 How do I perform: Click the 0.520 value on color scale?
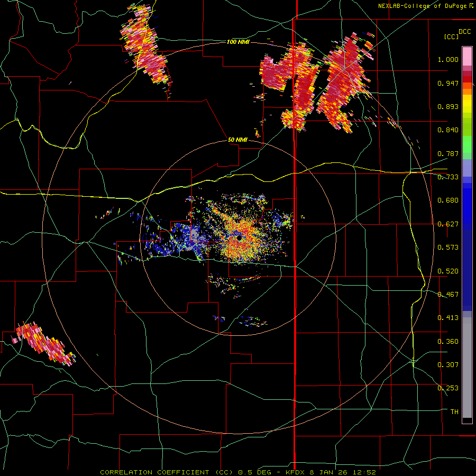tap(448, 271)
